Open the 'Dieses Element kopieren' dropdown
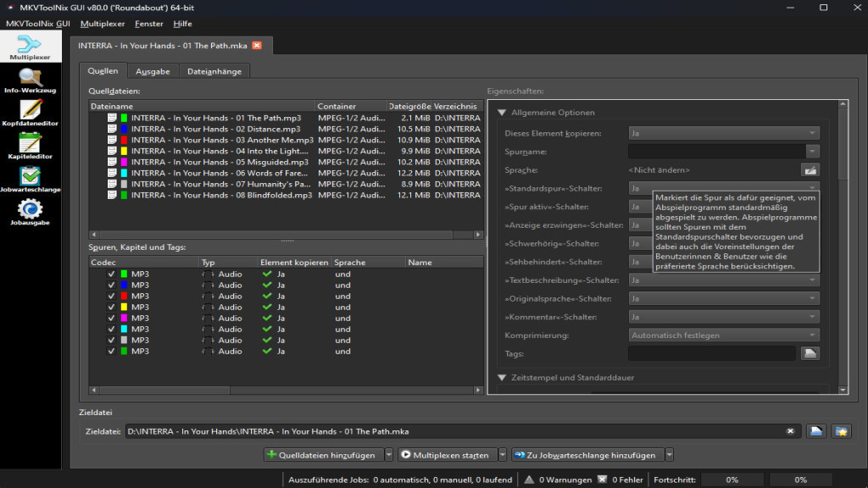 (x=723, y=133)
